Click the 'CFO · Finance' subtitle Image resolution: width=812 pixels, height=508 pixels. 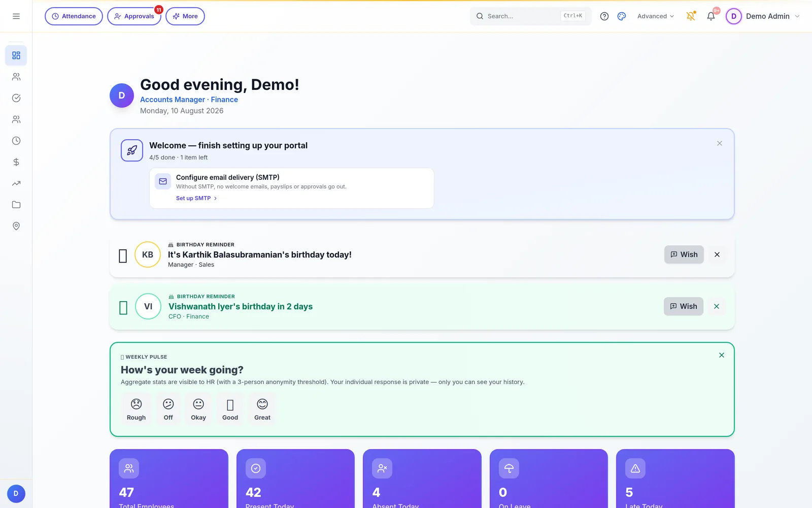click(x=189, y=316)
